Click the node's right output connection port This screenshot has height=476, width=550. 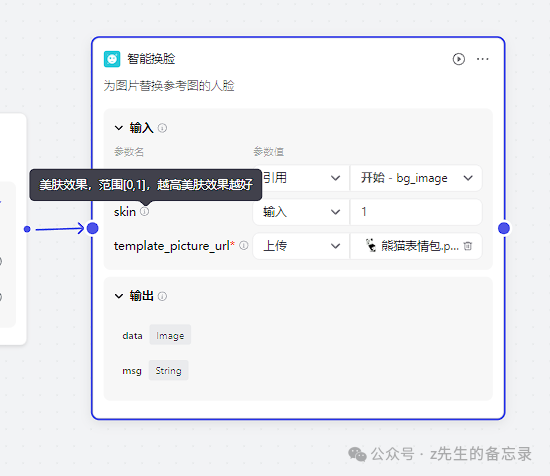(x=504, y=228)
